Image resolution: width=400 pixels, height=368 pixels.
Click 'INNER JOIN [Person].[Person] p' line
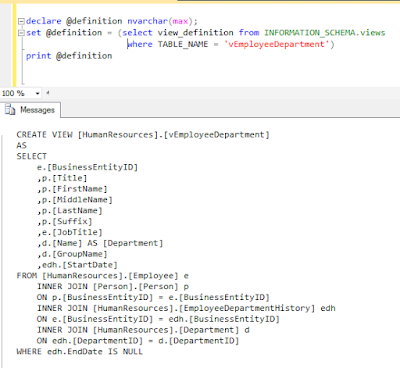113,286
